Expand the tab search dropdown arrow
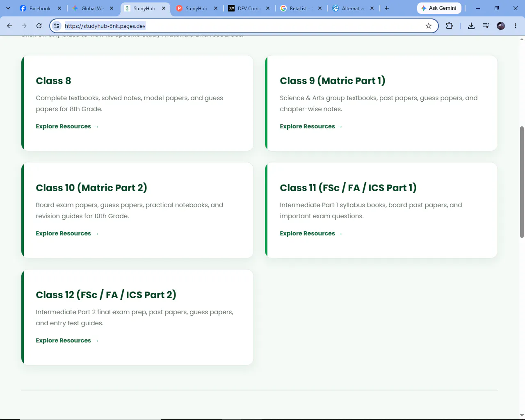The height and width of the screenshot is (420, 525). click(8, 8)
